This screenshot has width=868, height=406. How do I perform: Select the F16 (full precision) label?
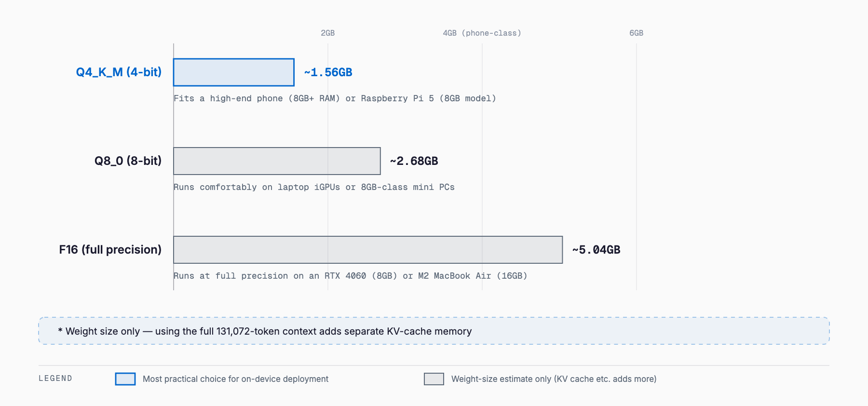110,250
